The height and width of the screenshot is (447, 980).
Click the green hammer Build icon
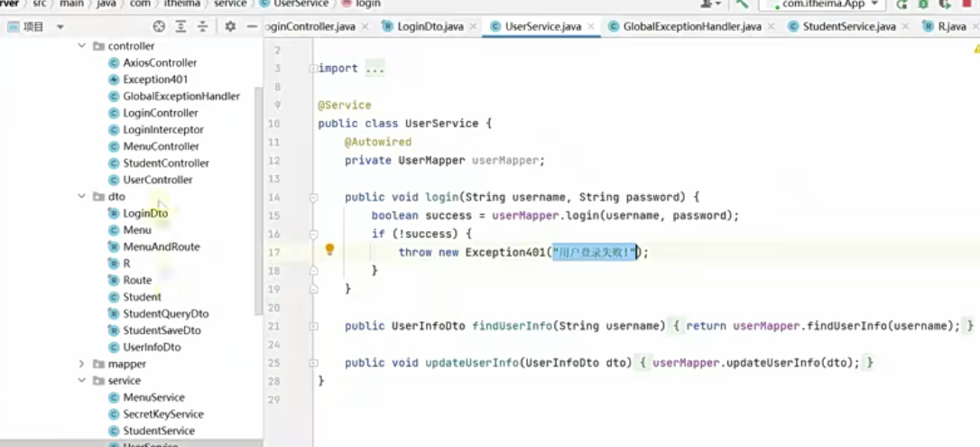tap(742, 4)
